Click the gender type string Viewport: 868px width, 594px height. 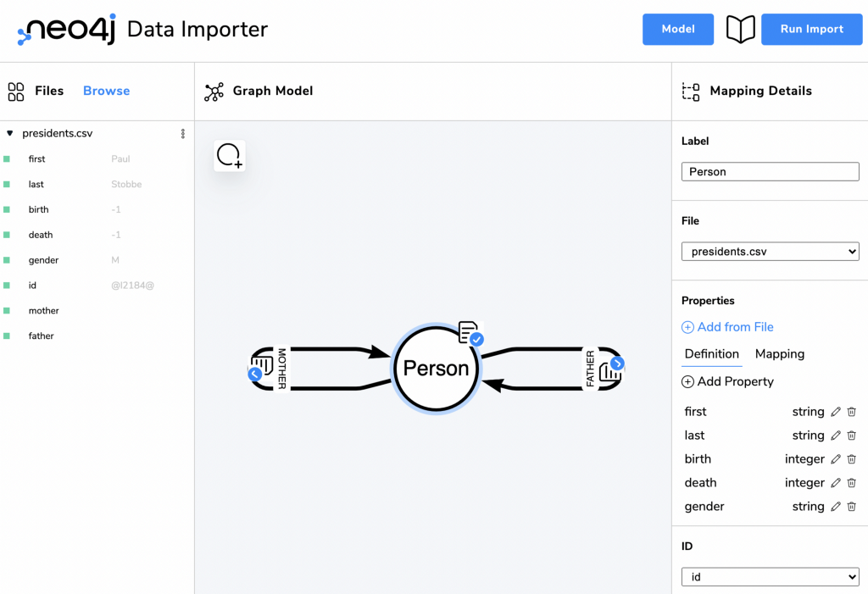[x=808, y=507]
